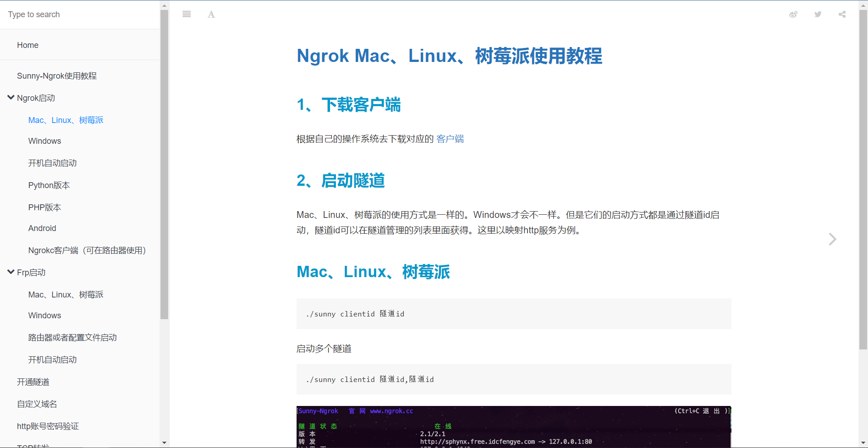868x448 pixels.
Task: Share the page on Weibo
Action: 793,14
